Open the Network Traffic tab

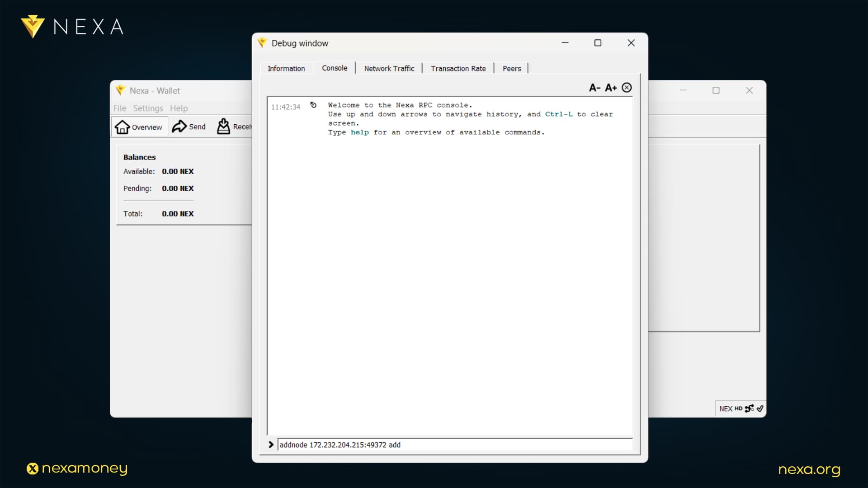point(389,68)
